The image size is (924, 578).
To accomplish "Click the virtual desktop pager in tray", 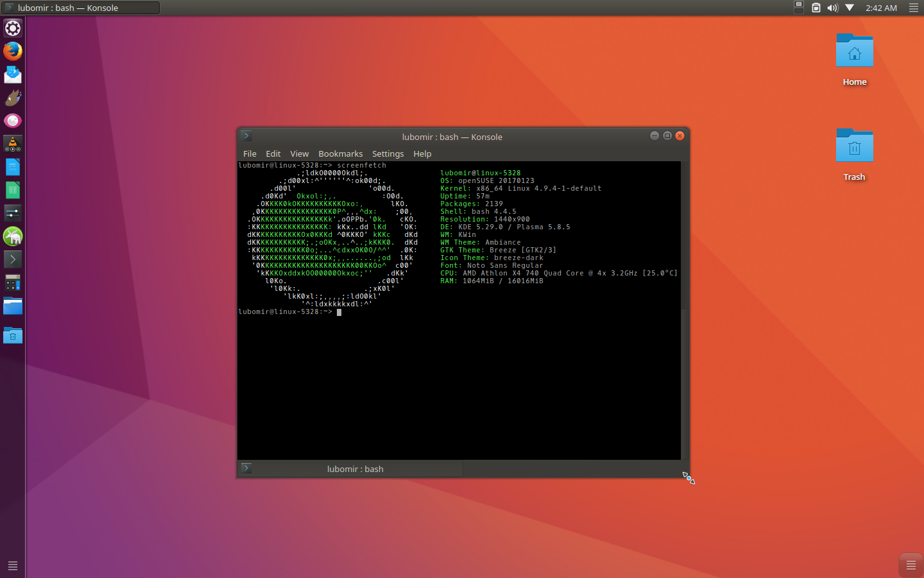I will point(799,8).
